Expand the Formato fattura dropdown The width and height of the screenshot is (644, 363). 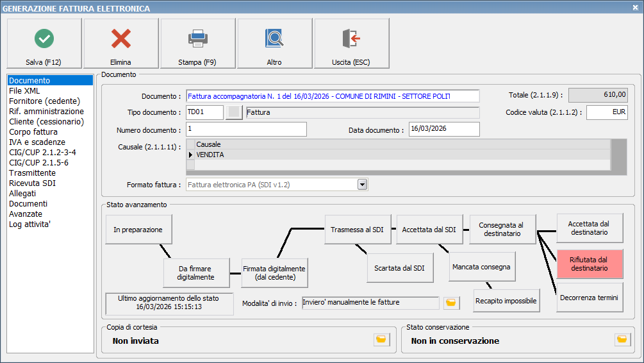[x=362, y=185]
